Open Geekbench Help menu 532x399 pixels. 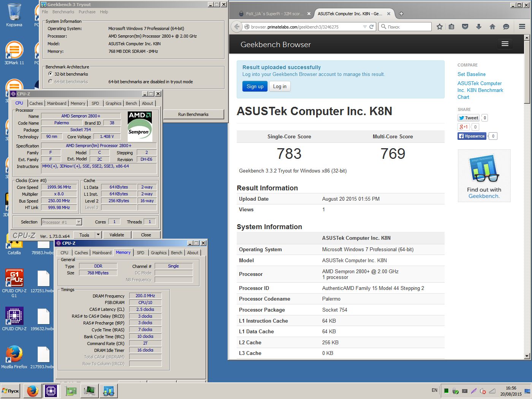(104, 12)
